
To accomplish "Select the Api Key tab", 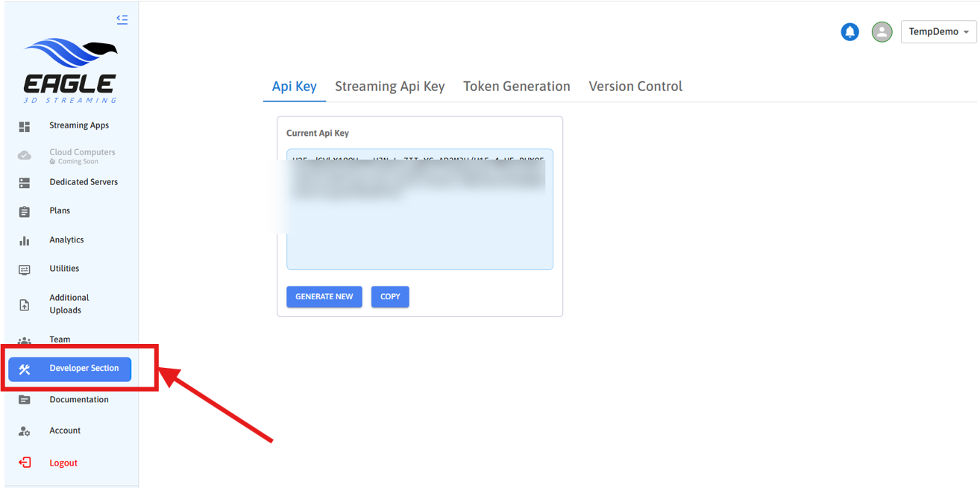I will coord(294,87).
